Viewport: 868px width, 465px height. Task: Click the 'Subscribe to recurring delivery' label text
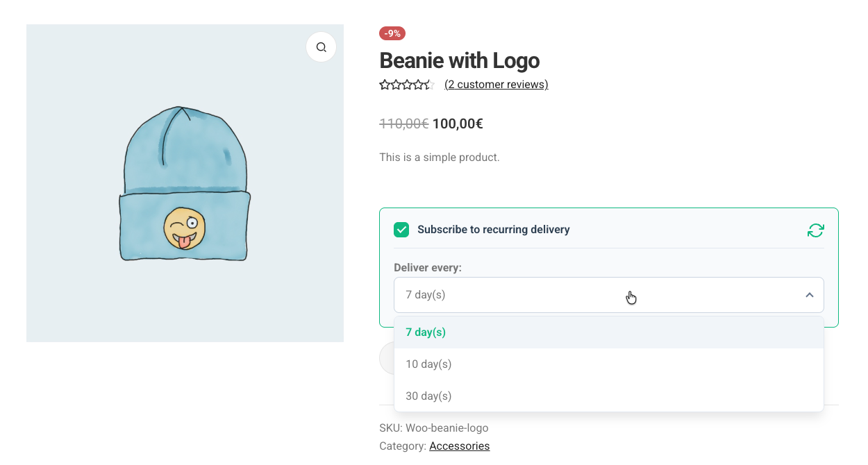click(493, 230)
